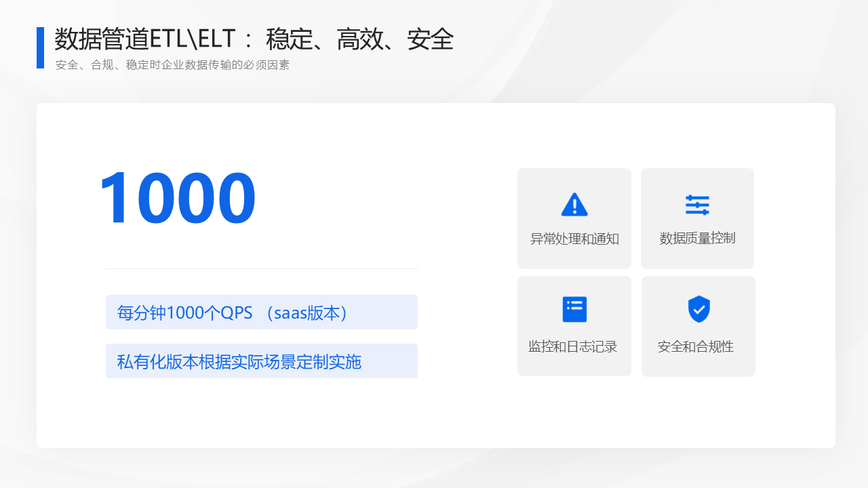
Task: Select the 安全和合规性 label
Action: point(696,346)
